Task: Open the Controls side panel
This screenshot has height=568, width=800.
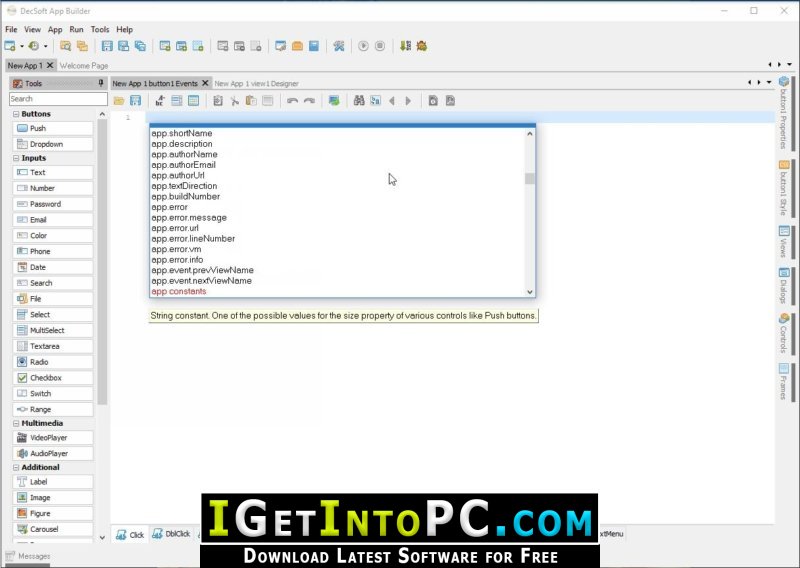Action: tap(783, 333)
